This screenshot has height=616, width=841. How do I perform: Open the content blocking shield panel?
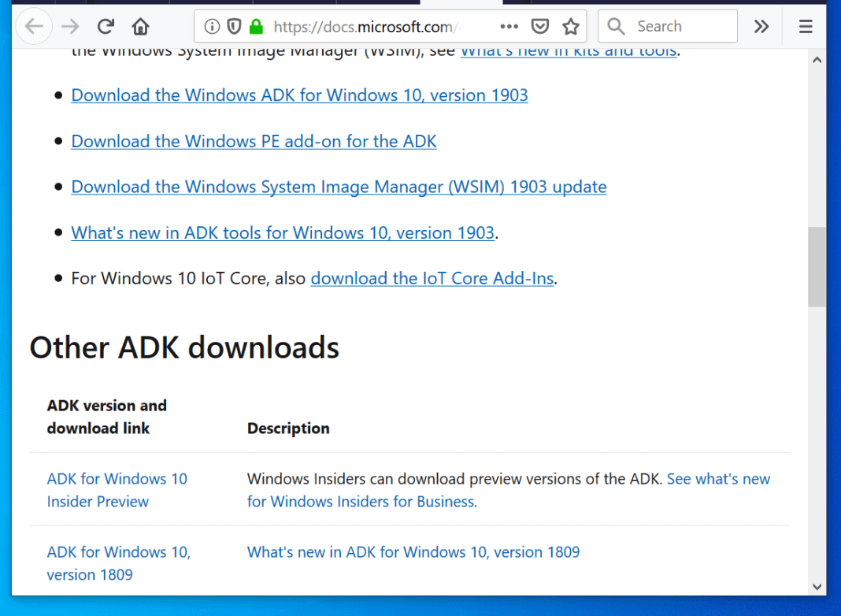(x=232, y=26)
